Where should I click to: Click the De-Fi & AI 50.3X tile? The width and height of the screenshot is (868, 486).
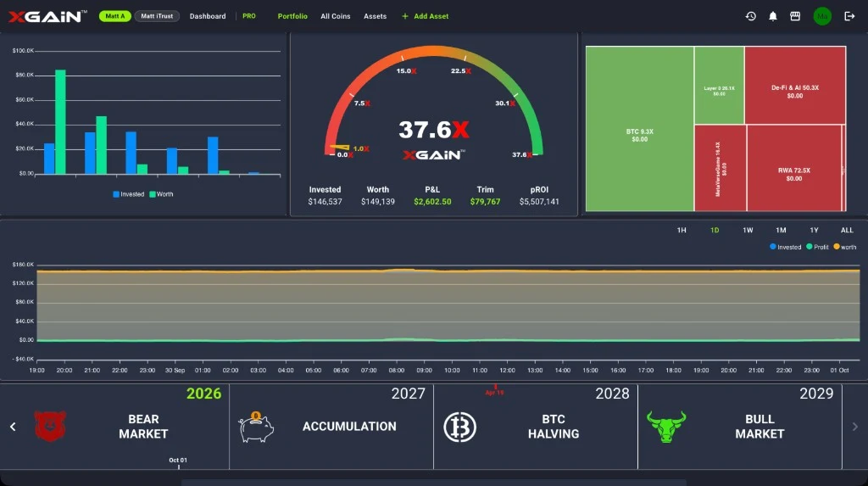(x=795, y=86)
